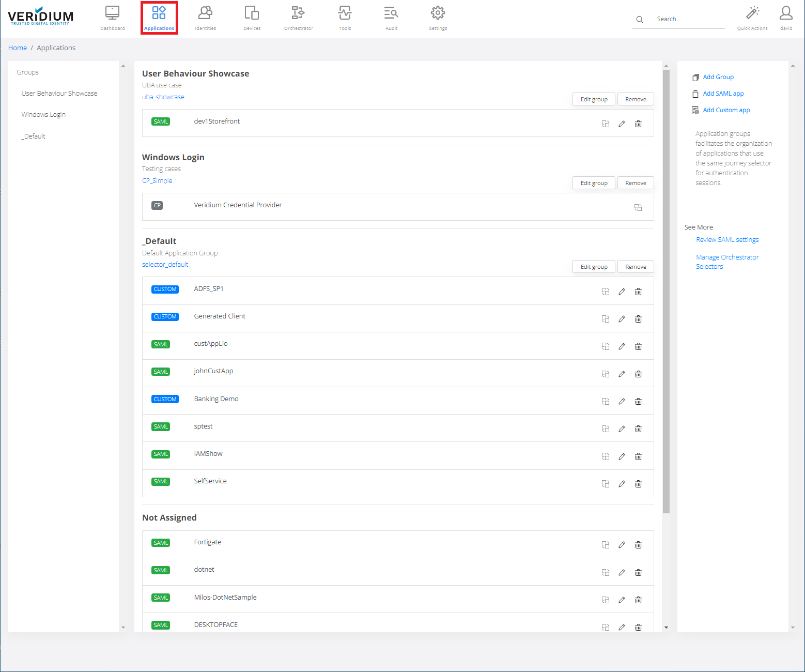
Task: Select Windows Login in Groups sidebar
Action: [43, 115]
